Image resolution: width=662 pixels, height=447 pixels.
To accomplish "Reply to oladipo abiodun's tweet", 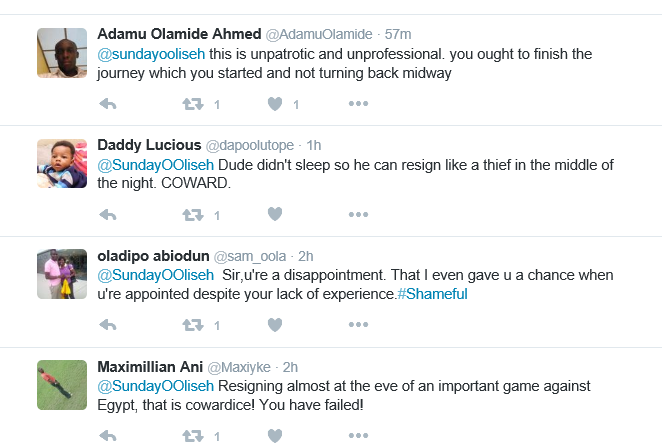I will pos(110,325).
